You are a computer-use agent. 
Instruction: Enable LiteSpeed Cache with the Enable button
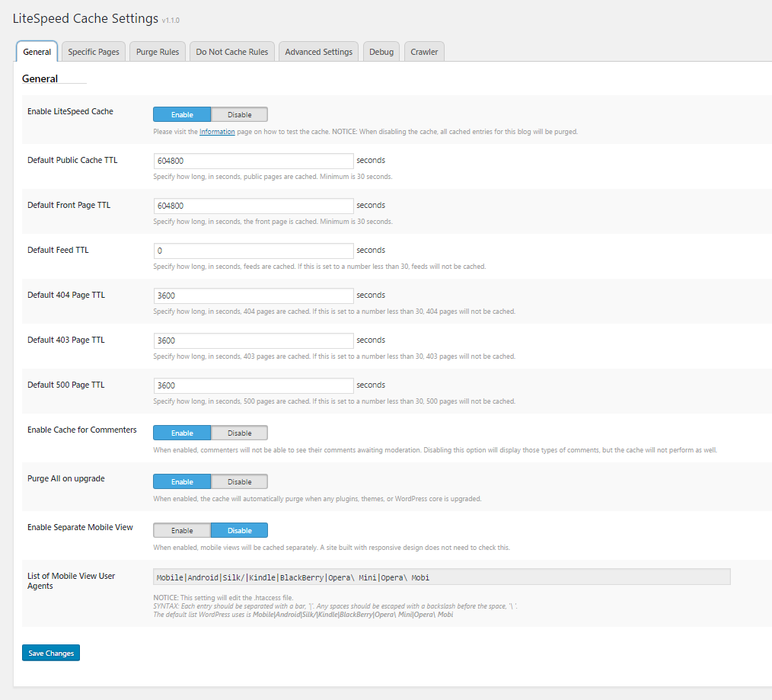[182, 114]
